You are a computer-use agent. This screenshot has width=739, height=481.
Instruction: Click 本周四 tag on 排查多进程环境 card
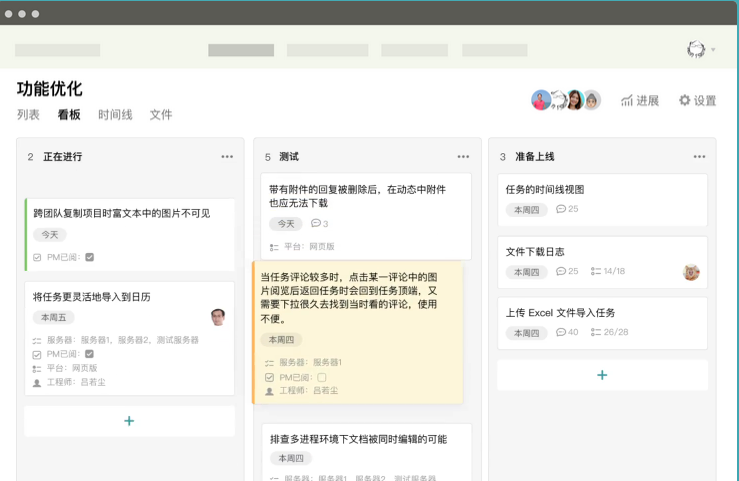(291, 458)
